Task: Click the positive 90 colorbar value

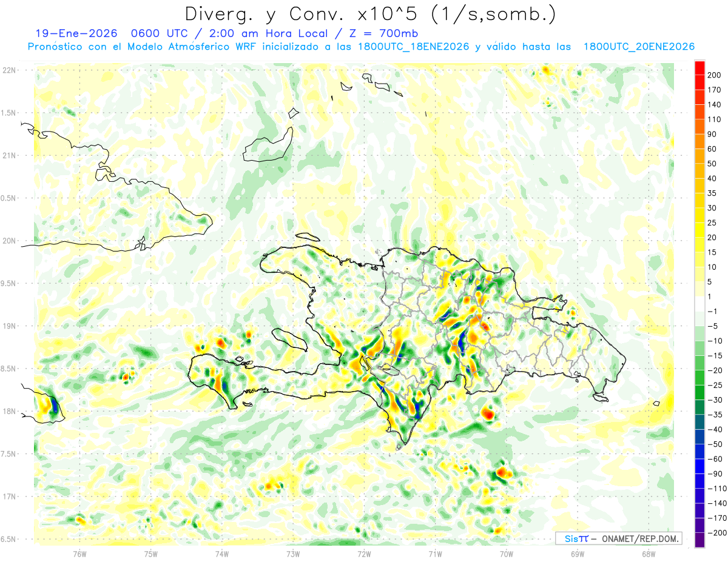Action: click(712, 135)
